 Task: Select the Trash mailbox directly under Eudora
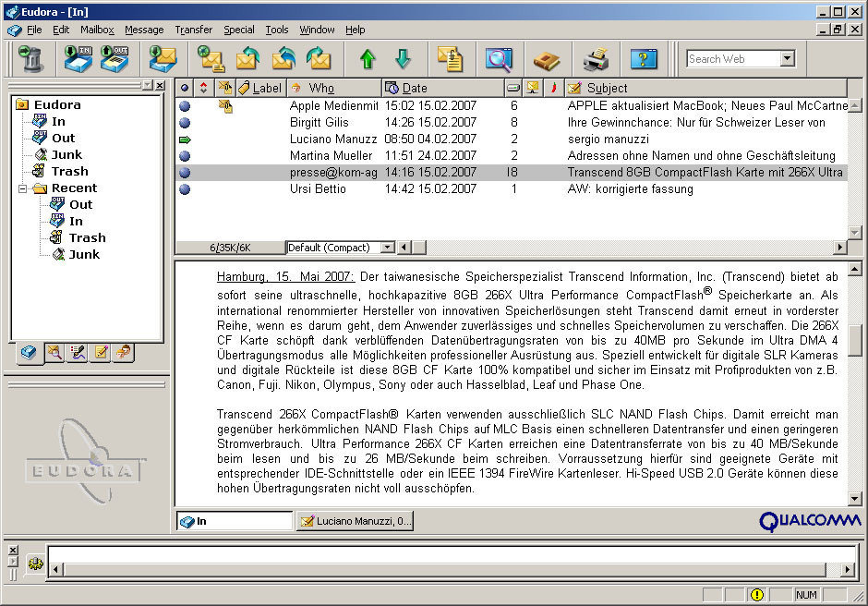point(70,171)
